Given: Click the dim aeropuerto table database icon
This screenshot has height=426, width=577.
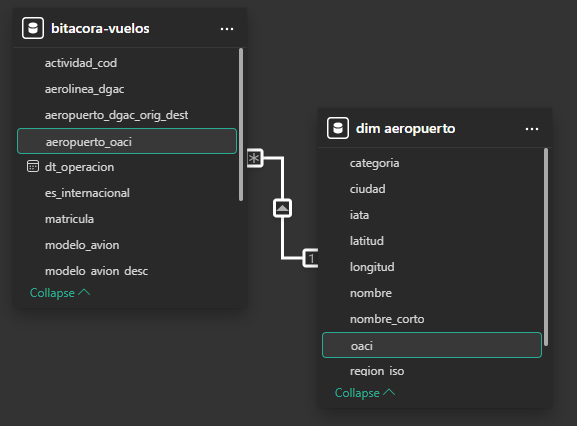Looking at the screenshot, I should (338, 128).
